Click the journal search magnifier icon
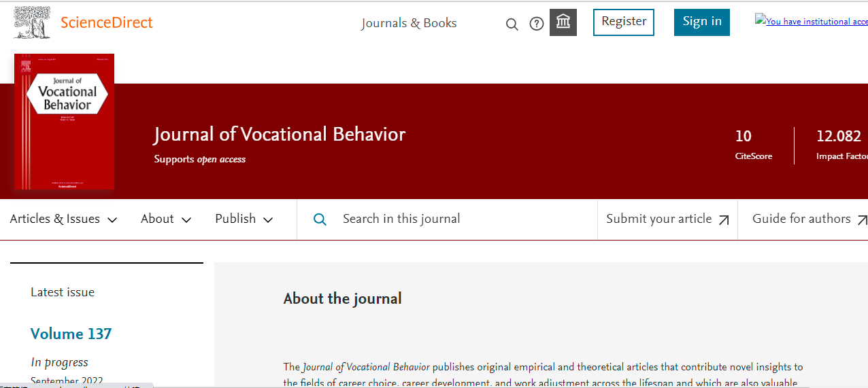 (x=320, y=219)
